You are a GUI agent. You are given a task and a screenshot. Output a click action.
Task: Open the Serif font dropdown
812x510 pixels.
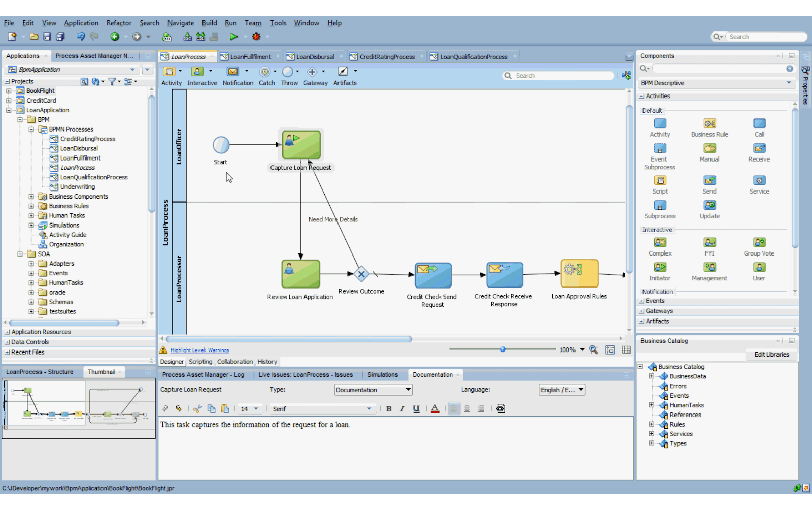pyautogui.click(x=322, y=409)
